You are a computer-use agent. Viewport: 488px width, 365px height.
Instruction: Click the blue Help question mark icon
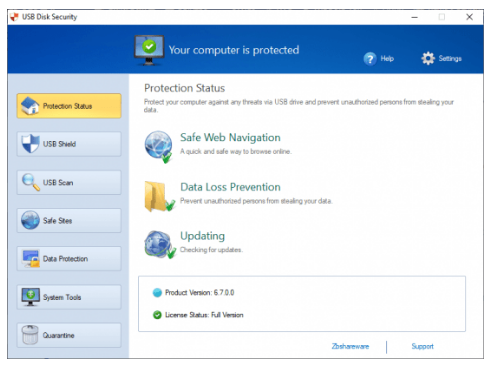click(370, 59)
